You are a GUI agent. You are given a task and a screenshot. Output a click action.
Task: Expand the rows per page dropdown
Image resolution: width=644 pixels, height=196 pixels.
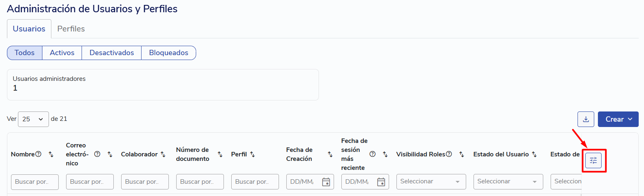[x=33, y=119]
